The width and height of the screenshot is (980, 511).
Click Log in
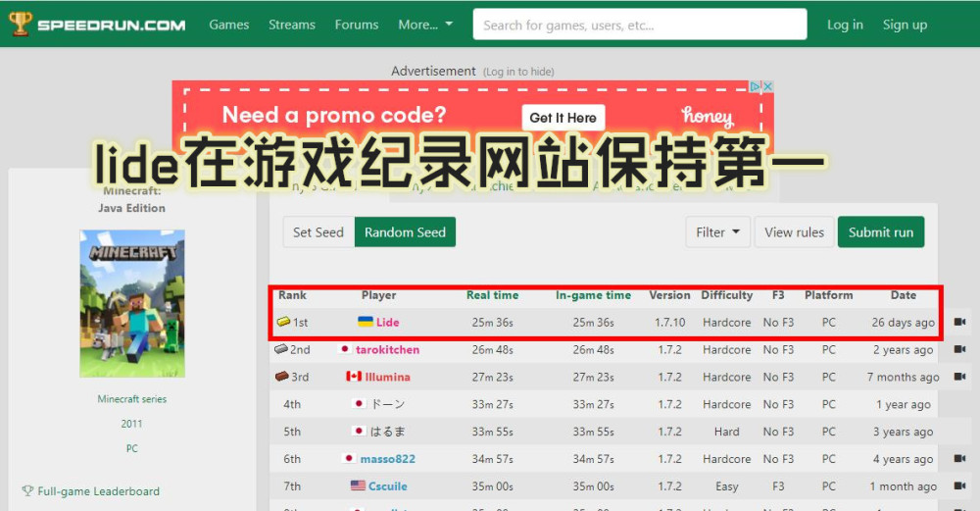pos(845,26)
